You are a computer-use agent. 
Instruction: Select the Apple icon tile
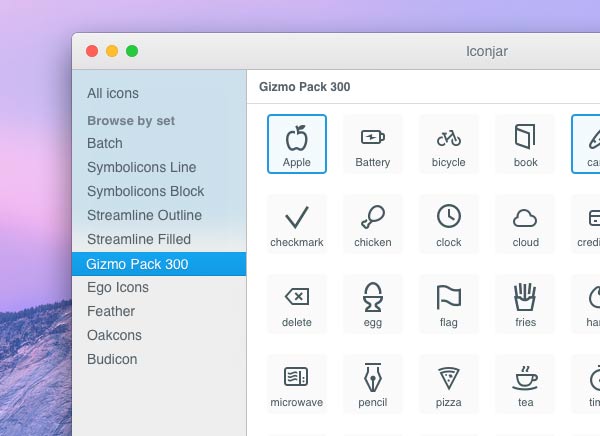point(297,144)
